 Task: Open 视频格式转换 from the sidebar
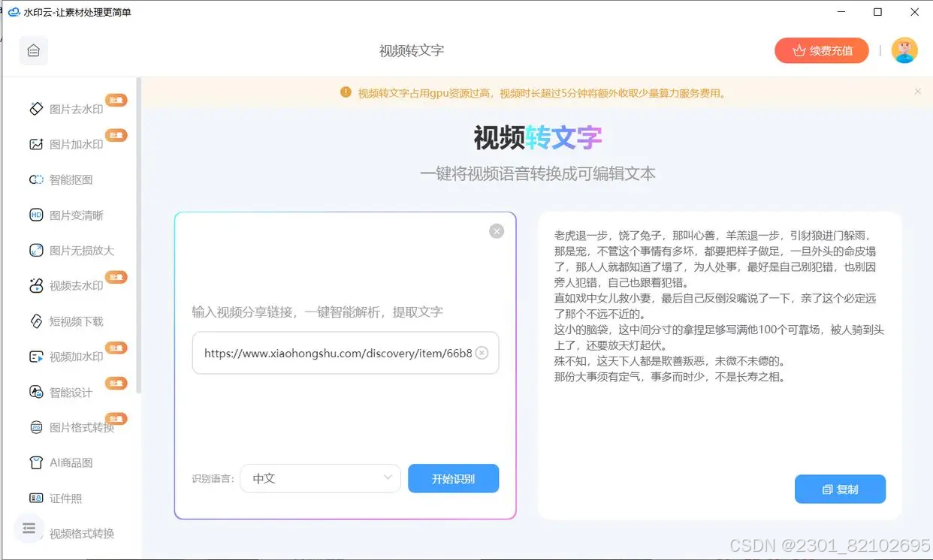coord(82,534)
